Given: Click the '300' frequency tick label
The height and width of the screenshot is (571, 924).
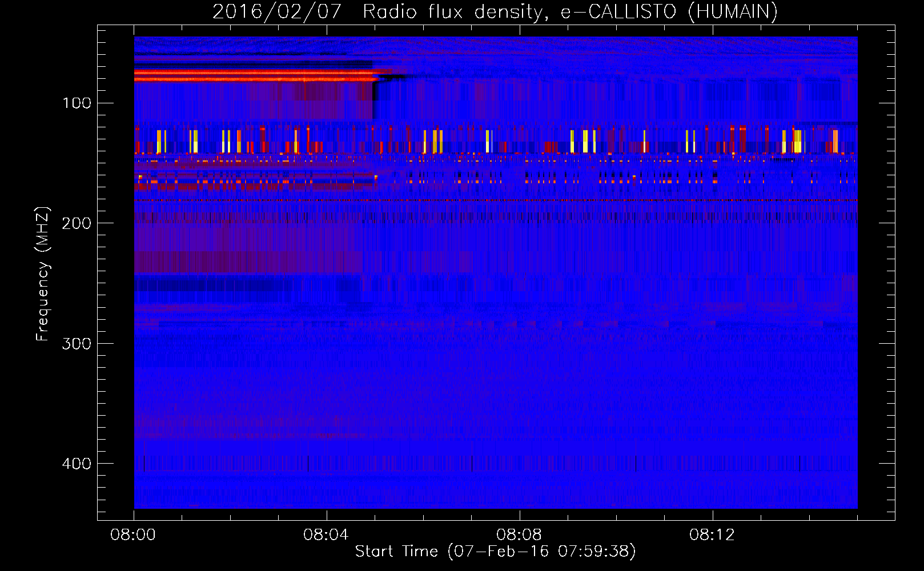Looking at the screenshot, I should coord(77,344).
